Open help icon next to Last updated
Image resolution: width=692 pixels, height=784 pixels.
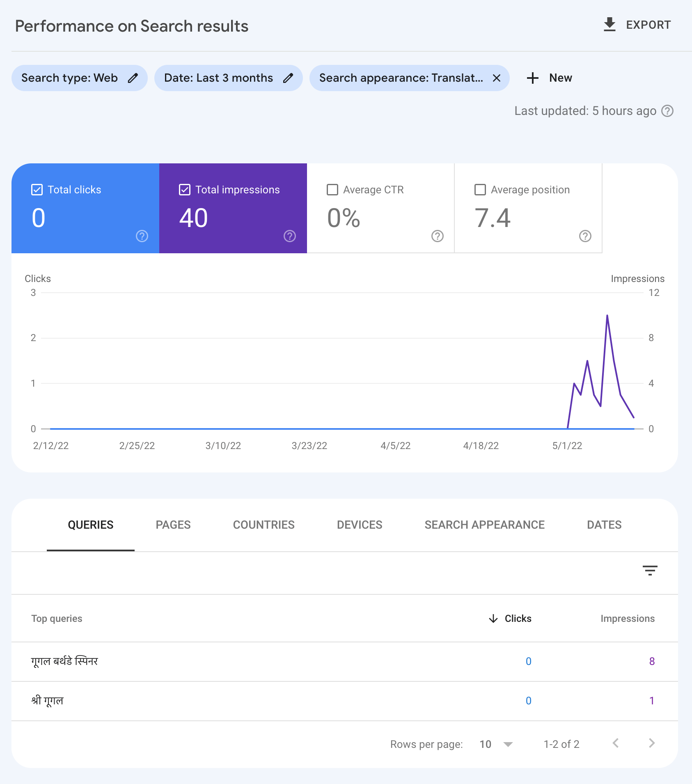pos(667,111)
